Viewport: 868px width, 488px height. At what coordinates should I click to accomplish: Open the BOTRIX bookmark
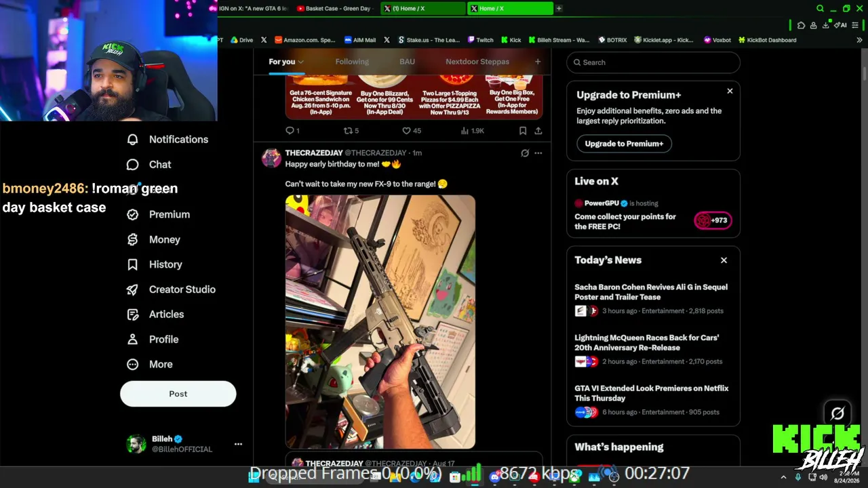[612, 40]
